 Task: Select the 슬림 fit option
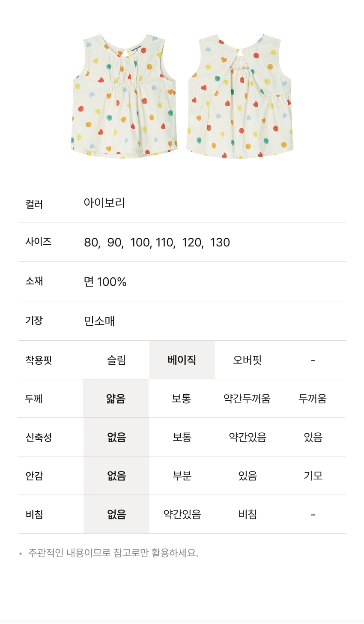click(x=116, y=360)
